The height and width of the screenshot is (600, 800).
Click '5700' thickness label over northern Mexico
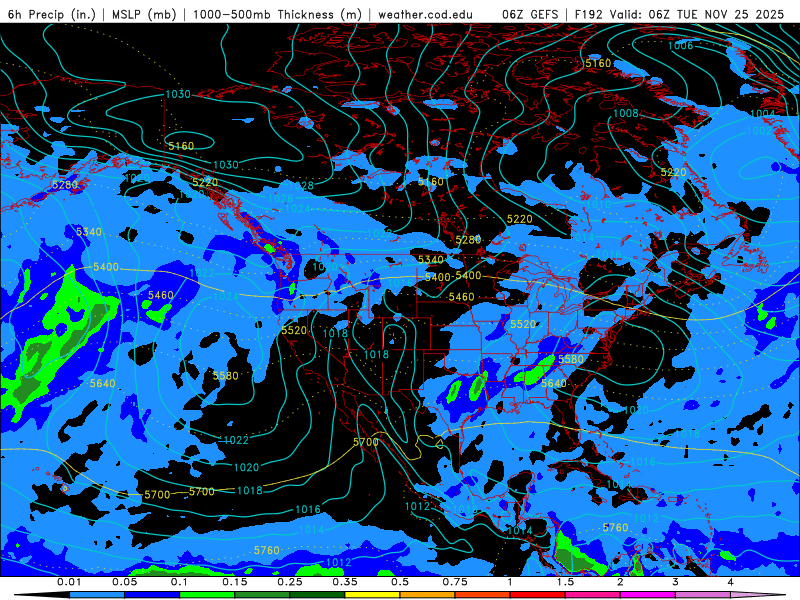coord(366,442)
